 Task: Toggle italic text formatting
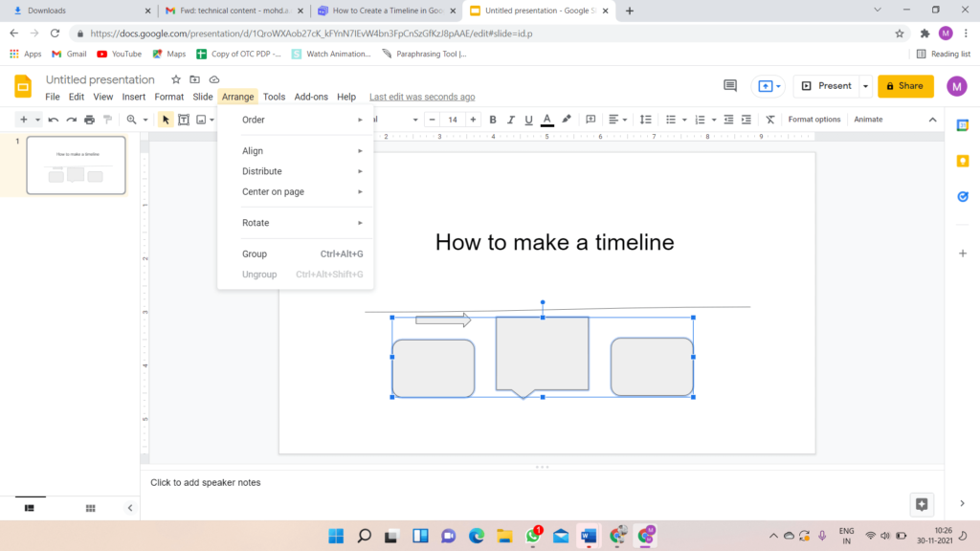511,120
